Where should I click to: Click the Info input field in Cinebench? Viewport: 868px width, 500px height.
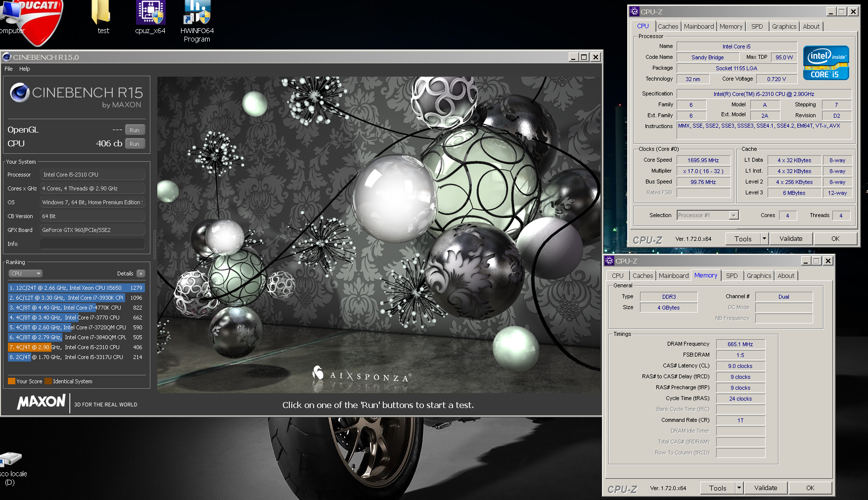(92, 244)
